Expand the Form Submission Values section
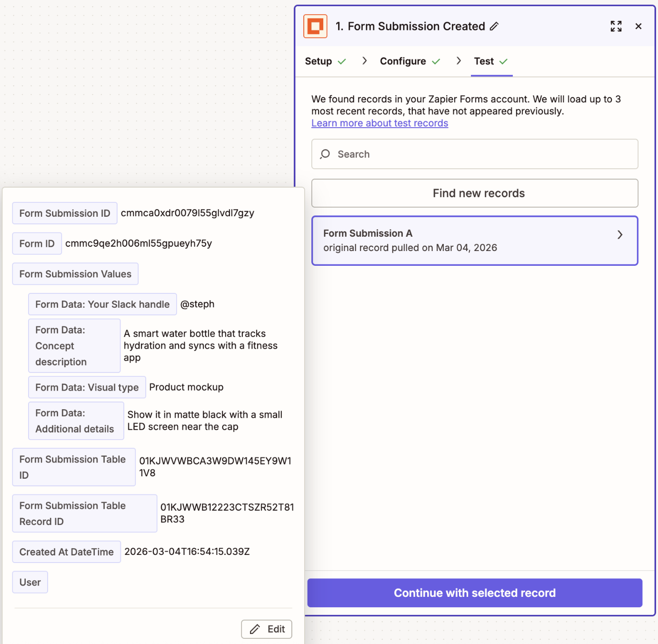Image resolution: width=658 pixels, height=644 pixels. [x=75, y=274]
